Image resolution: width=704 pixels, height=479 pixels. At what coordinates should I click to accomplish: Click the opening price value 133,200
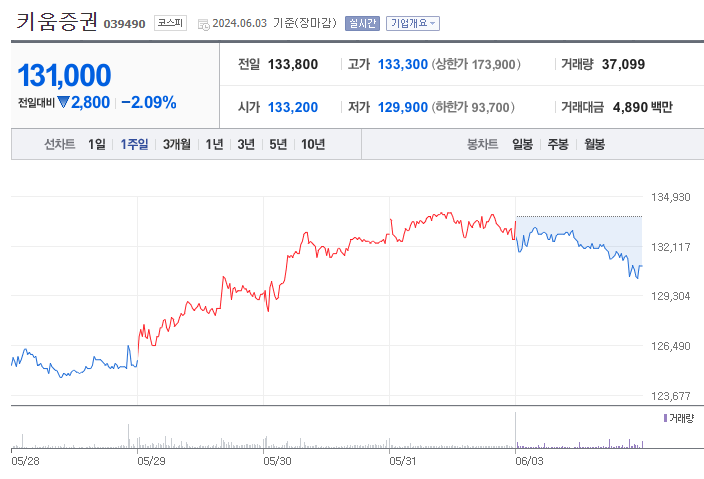(x=293, y=107)
